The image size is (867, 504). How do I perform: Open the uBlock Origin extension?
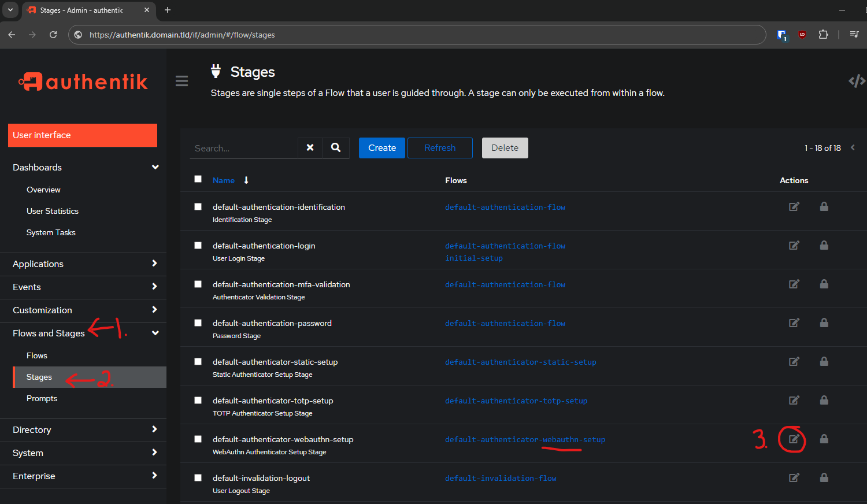802,35
